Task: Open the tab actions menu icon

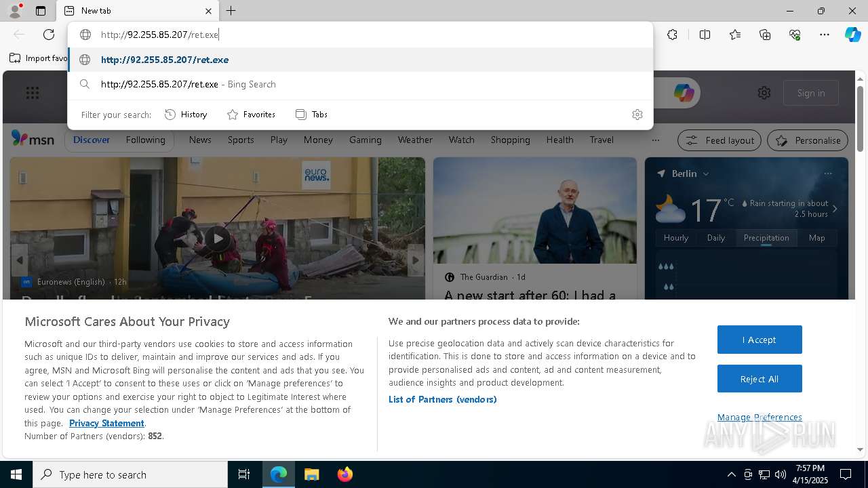Action: click(x=41, y=11)
